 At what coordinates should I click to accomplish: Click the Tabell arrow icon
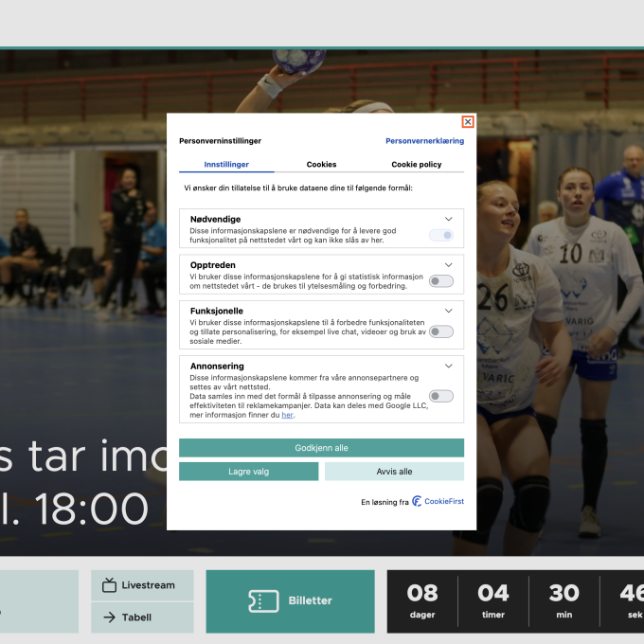click(109, 617)
